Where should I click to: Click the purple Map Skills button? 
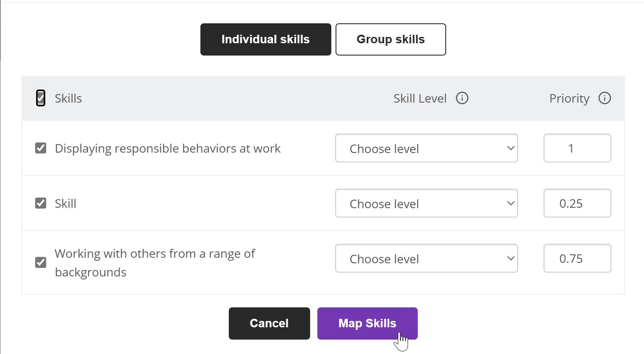click(367, 323)
